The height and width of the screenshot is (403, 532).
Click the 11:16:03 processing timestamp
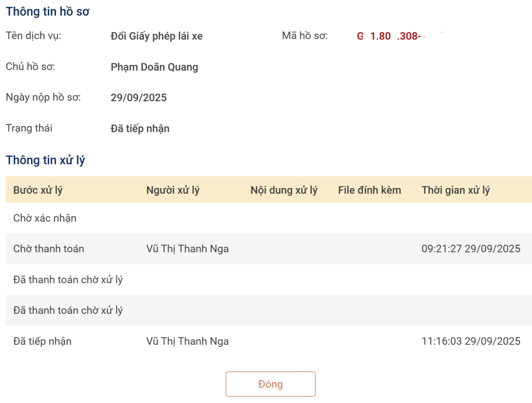coord(471,341)
